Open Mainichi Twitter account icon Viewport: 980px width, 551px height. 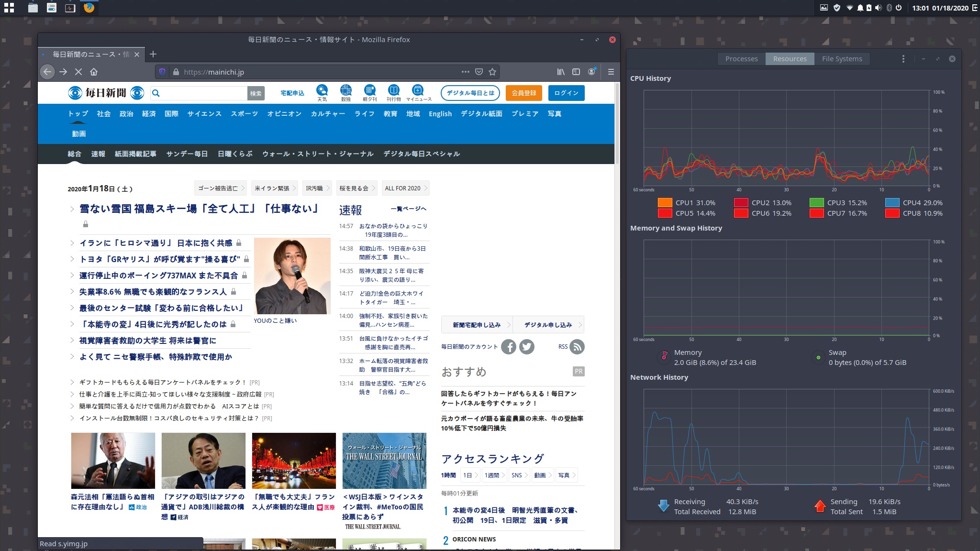point(527,347)
